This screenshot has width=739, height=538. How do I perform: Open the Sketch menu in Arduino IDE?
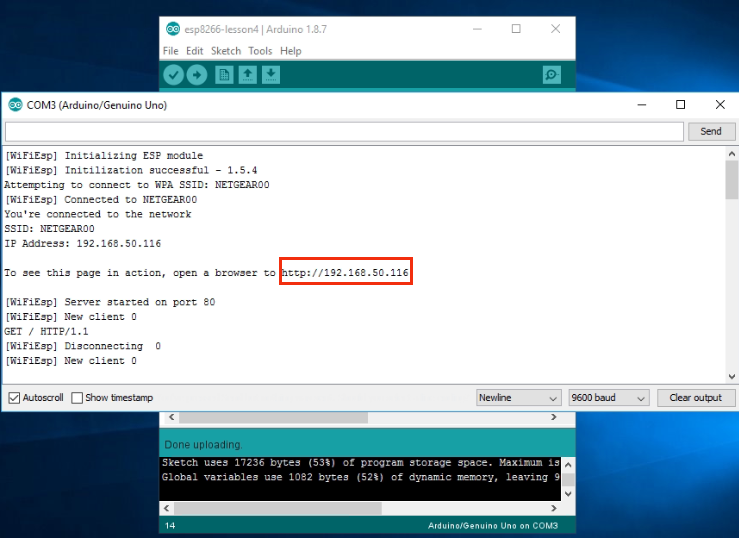click(x=226, y=51)
